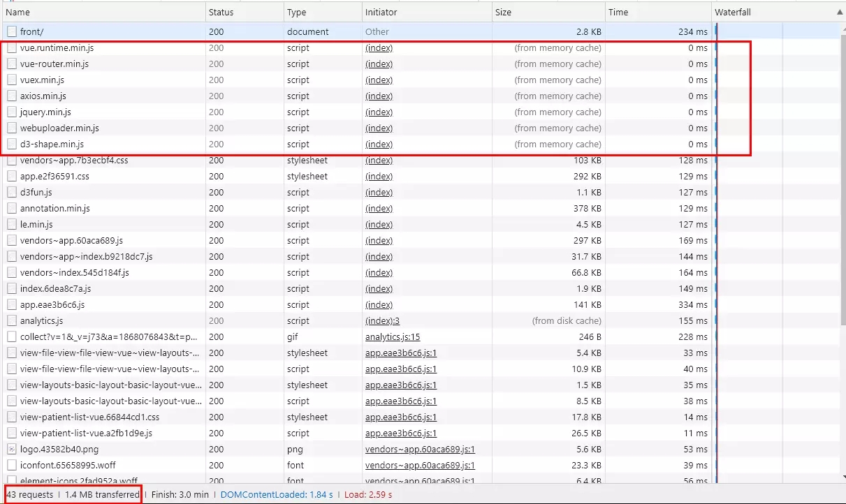Click the file icon beside app.e2f36591.css
The image size is (846, 504).
(12, 177)
